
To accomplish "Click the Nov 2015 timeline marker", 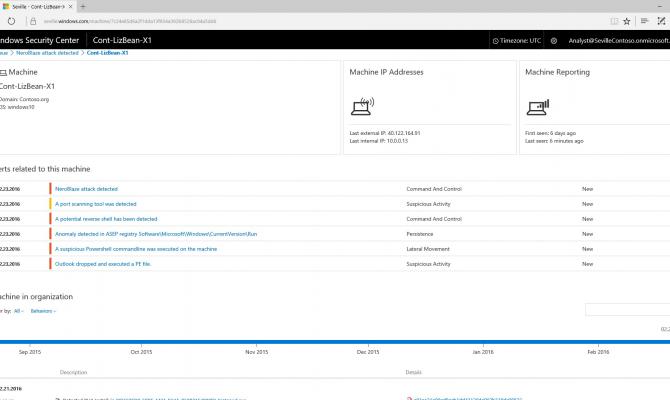I will [256, 352].
